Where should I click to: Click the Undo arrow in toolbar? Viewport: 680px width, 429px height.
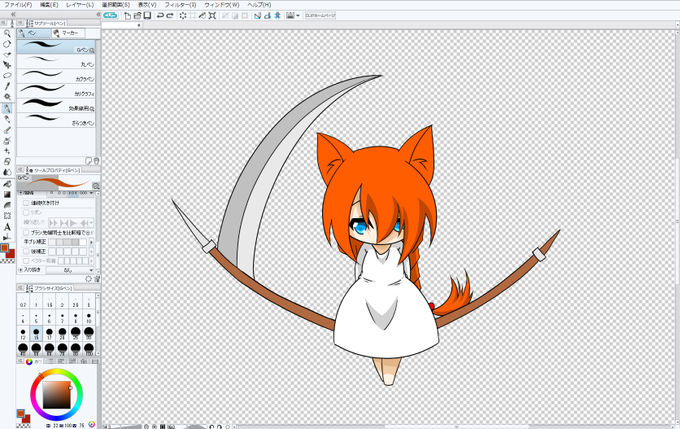[x=160, y=16]
